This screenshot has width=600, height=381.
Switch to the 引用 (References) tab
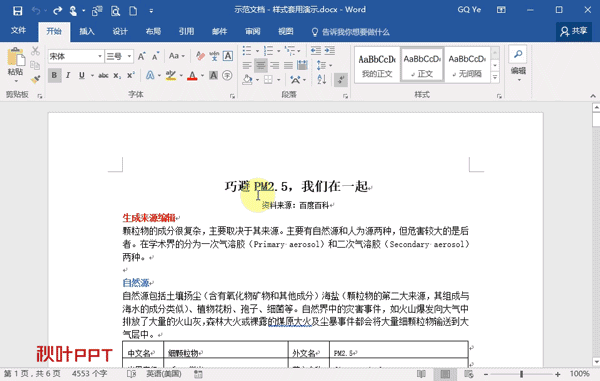click(x=186, y=31)
